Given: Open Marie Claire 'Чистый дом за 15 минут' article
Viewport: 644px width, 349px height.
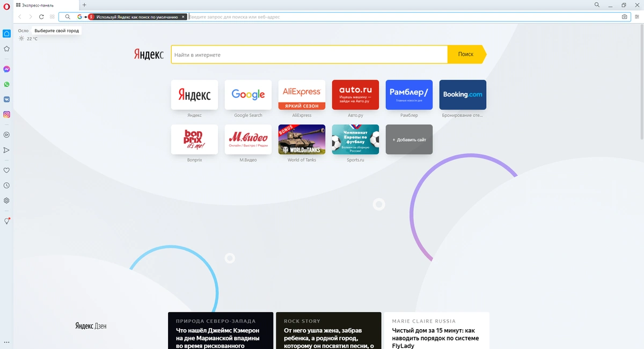Looking at the screenshot, I should click(437, 331).
